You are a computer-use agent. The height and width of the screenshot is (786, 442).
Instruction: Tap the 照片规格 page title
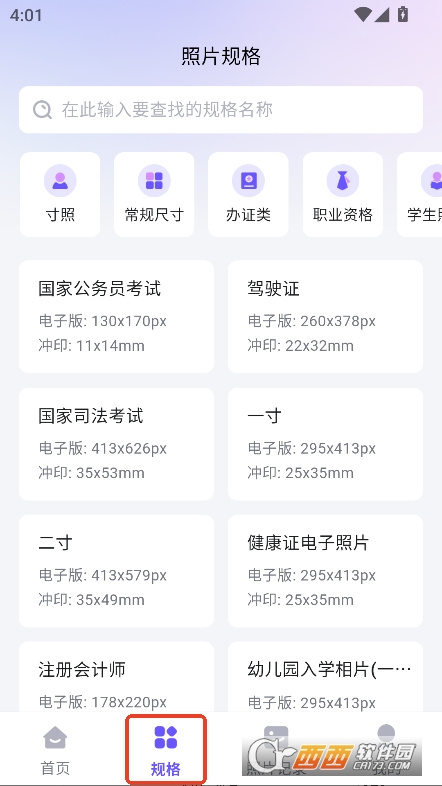(221, 56)
